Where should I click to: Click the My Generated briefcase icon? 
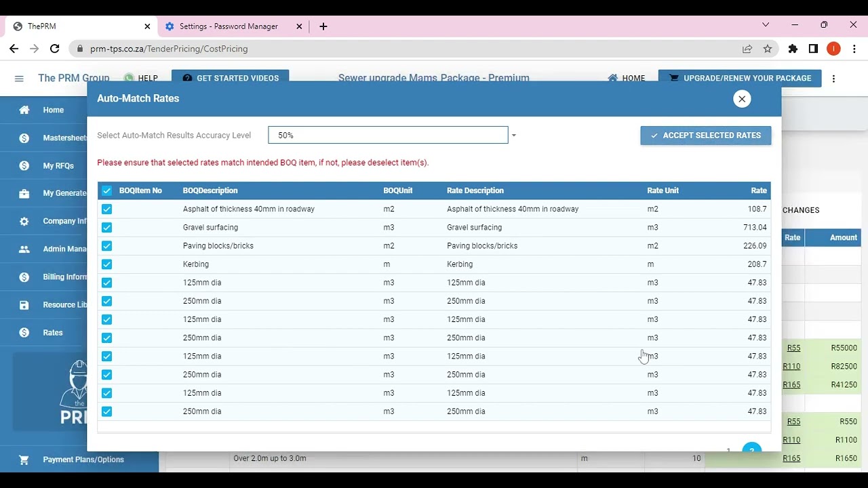coord(24,194)
